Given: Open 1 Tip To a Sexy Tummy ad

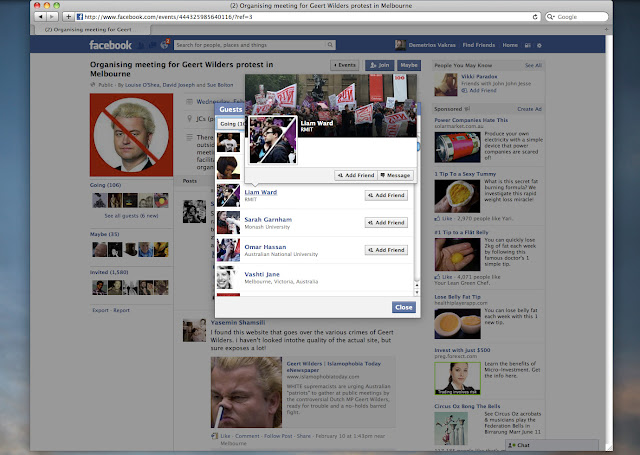Looking at the screenshot, I should pos(465,174).
